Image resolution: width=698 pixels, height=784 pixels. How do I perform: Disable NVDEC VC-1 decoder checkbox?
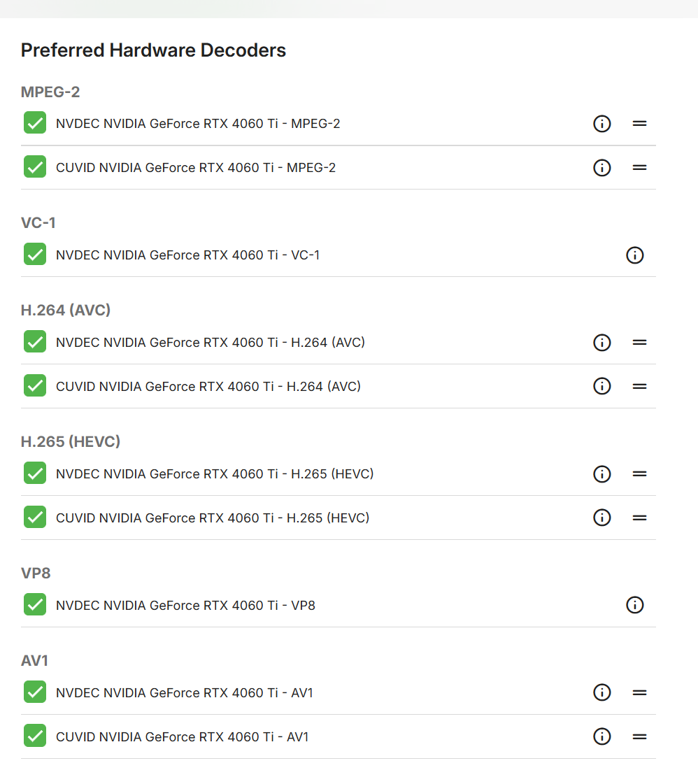[35, 255]
